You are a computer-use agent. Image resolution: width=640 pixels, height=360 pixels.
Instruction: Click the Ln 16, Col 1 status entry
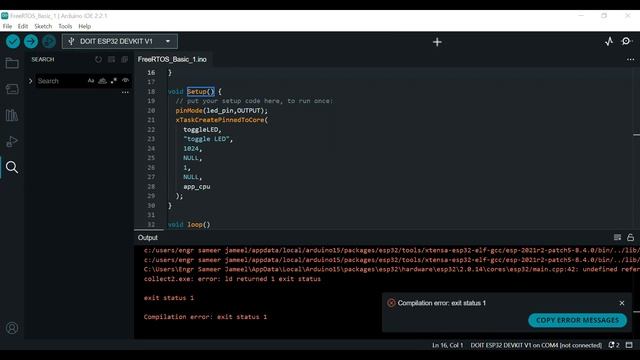(x=447, y=345)
